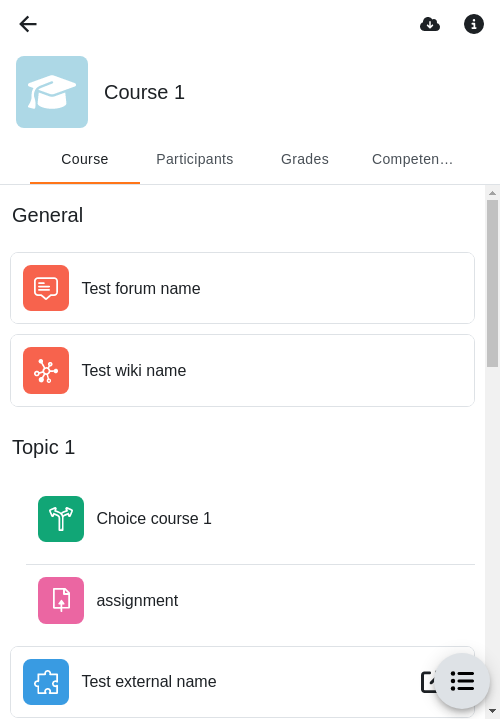This screenshot has width=500, height=720.
Task: Click the forum activity icon
Action: pos(46,288)
